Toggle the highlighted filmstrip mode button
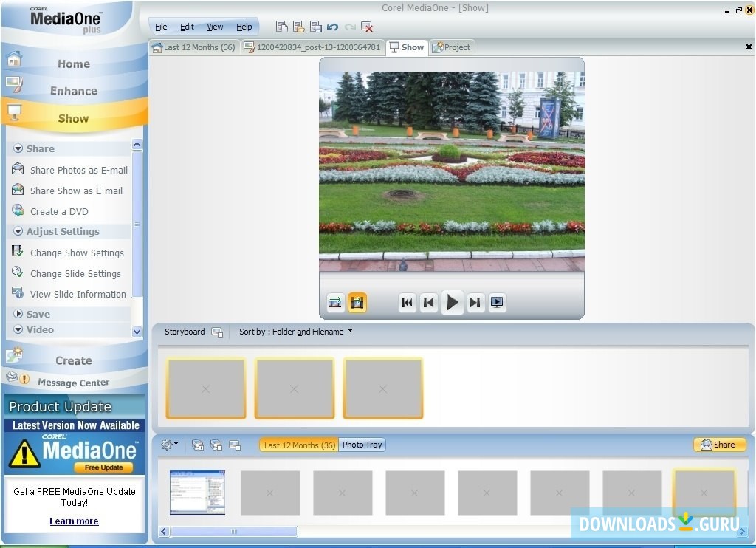Screen dimensions: 756x548 [x=357, y=302]
